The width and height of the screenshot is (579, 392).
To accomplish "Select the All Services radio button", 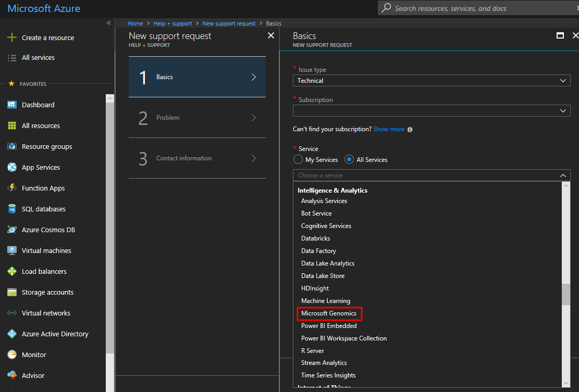I will pyautogui.click(x=349, y=160).
